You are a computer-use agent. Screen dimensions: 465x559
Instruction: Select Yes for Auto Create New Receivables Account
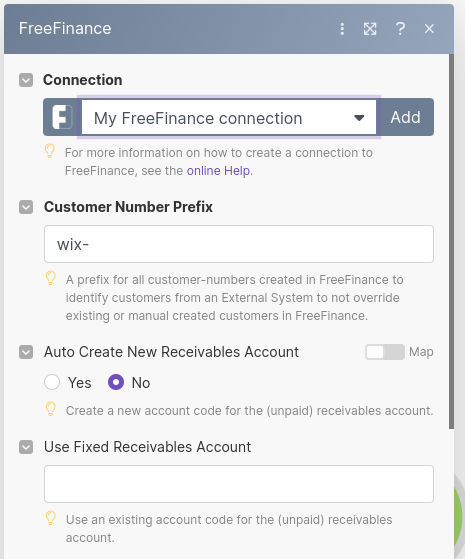coord(52,382)
